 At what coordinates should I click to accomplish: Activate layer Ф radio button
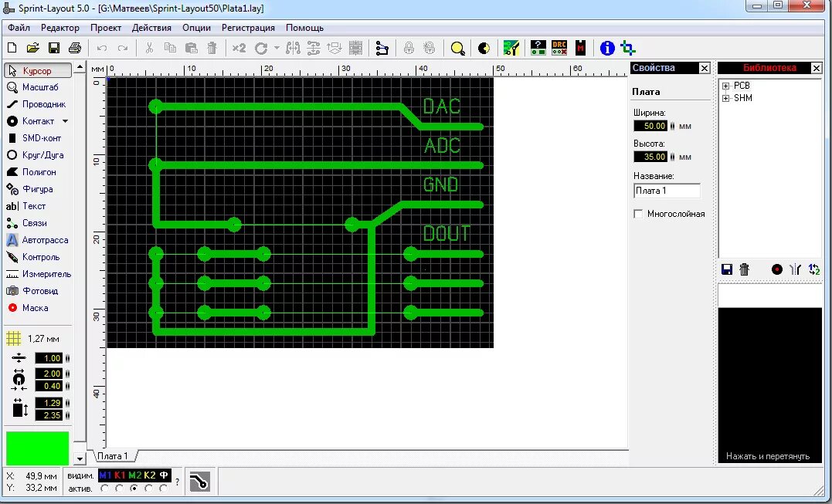coord(164,488)
